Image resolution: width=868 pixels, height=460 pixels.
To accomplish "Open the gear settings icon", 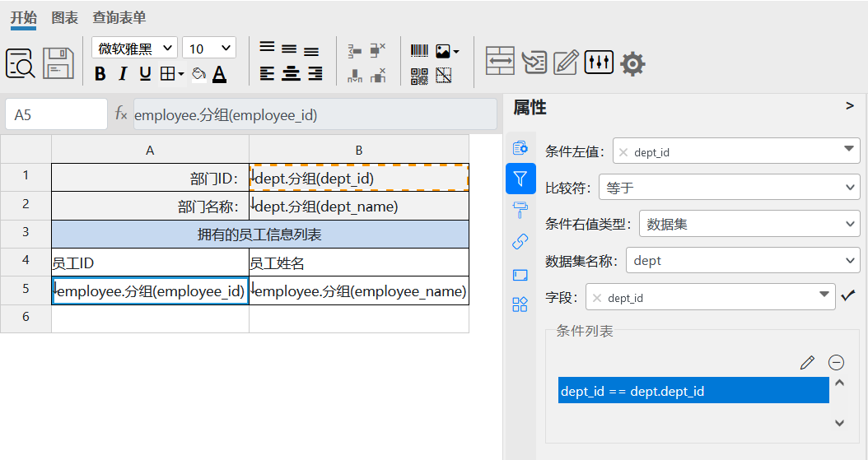I will click(632, 63).
